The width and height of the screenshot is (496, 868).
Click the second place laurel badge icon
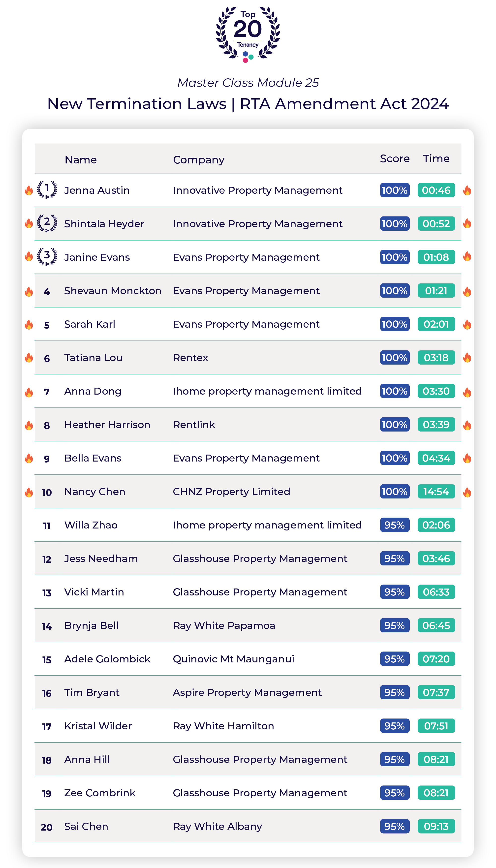[x=47, y=223]
